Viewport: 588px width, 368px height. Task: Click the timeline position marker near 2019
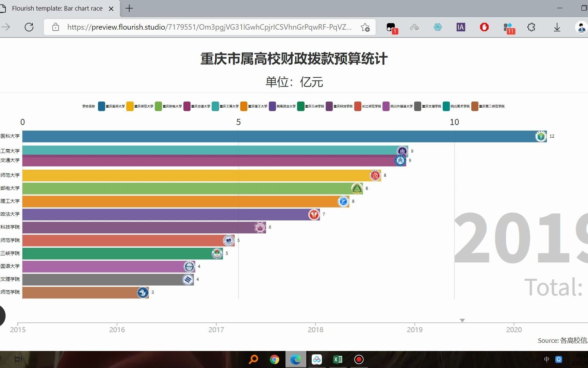tap(462, 320)
